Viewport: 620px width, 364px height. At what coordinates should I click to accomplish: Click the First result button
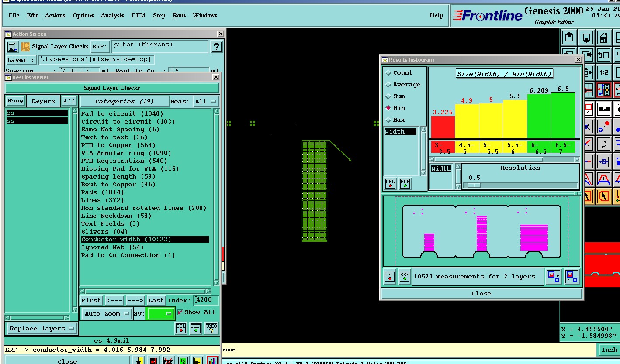tap(91, 300)
